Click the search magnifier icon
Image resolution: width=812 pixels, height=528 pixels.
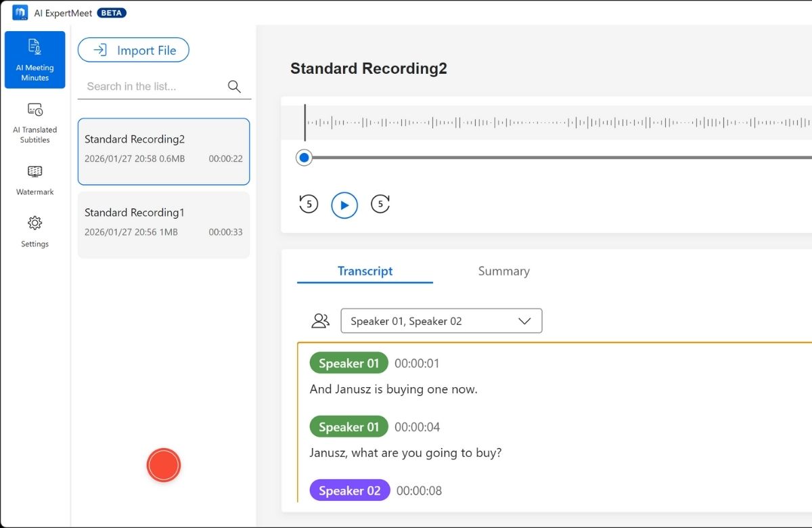(x=234, y=86)
